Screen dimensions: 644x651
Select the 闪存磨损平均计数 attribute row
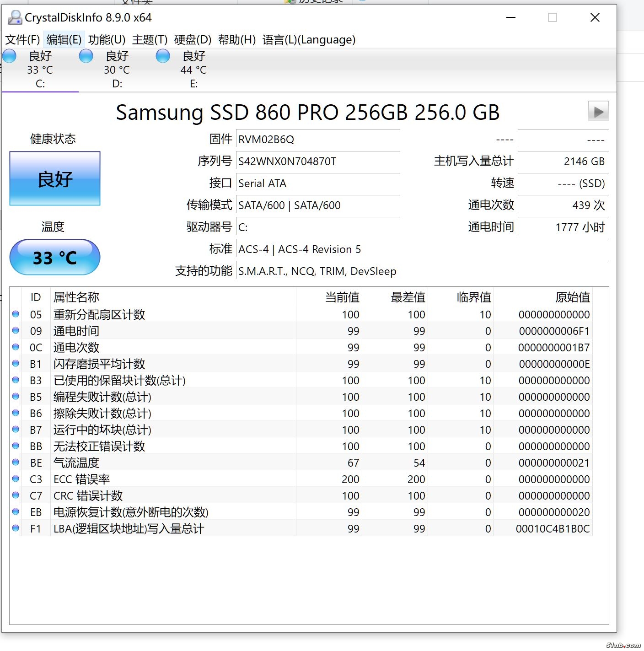pyautogui.click(x=301, y=364)
